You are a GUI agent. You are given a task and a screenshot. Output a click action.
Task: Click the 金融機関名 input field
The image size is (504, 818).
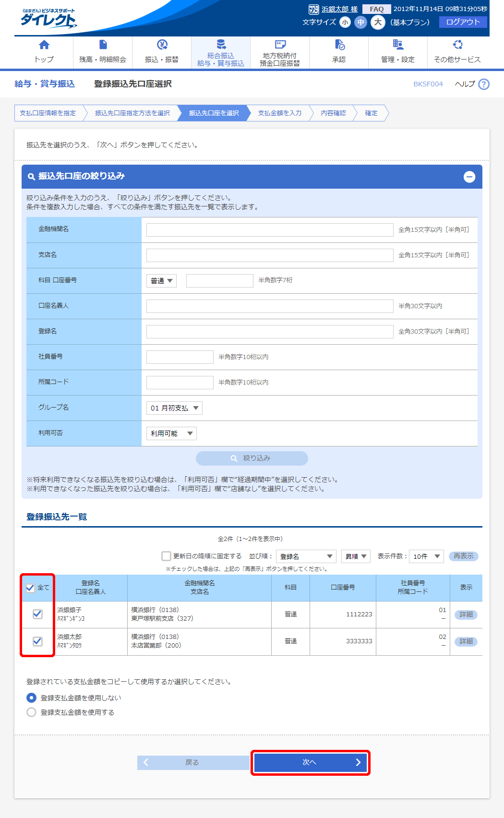coord(270,230)
